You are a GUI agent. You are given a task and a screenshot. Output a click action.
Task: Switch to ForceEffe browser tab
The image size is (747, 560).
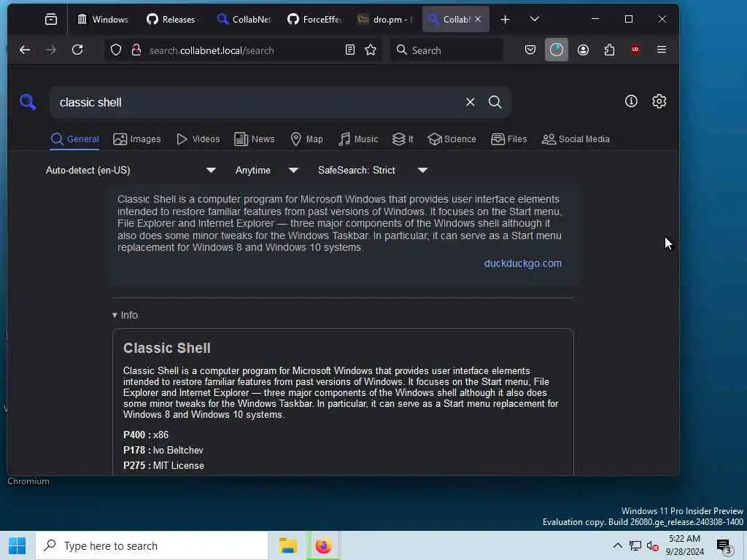314,19
